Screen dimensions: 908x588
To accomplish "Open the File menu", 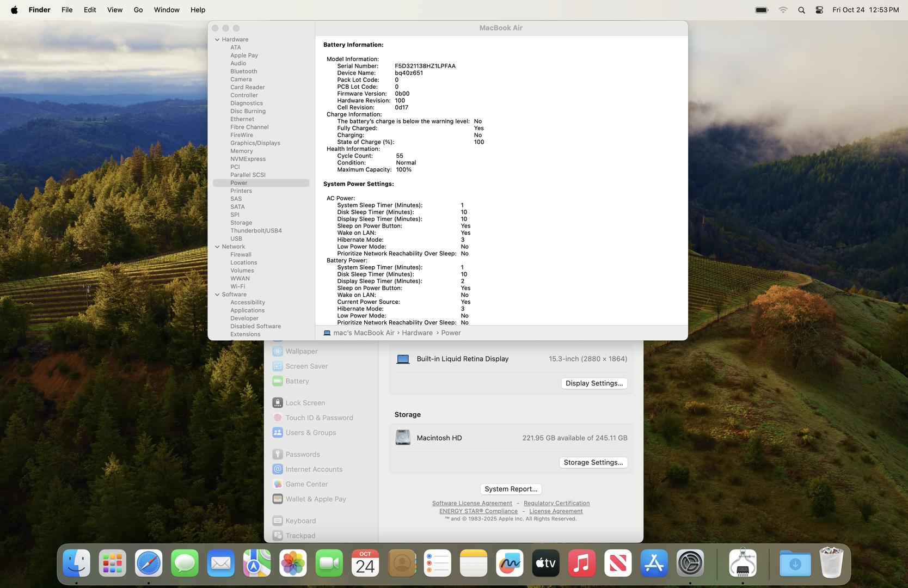I will [x=67, y=10].
